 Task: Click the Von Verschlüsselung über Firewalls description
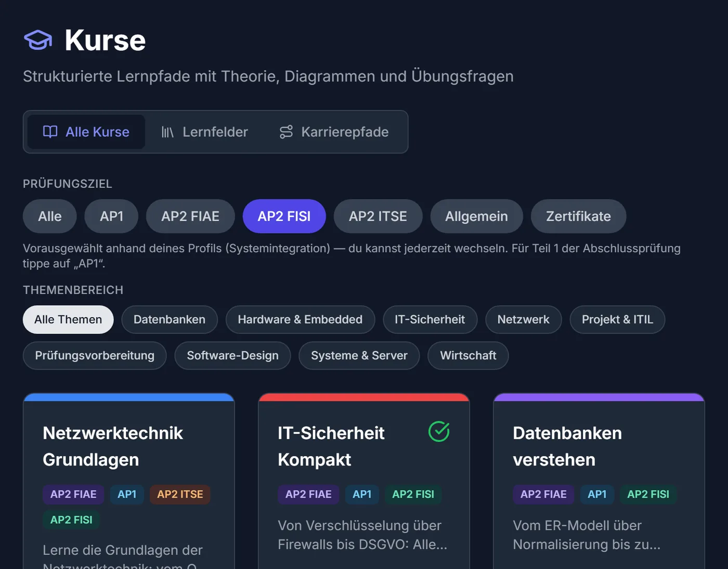click(x=362, y=535)
